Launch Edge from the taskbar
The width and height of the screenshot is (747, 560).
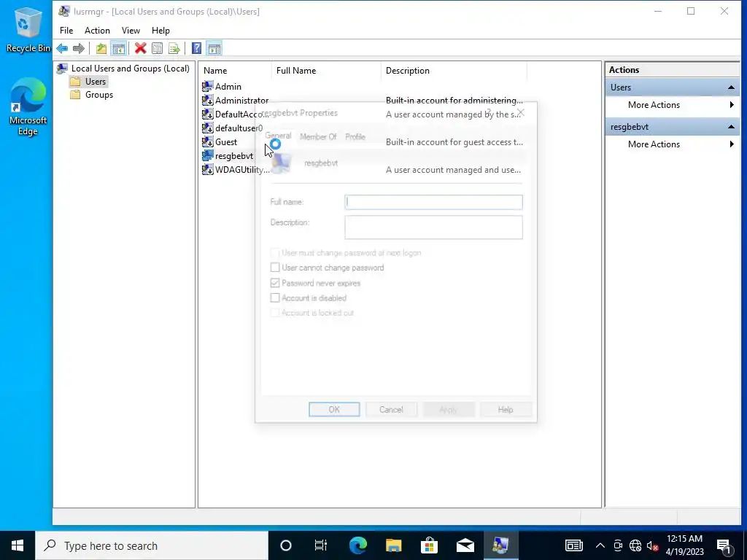357,545
